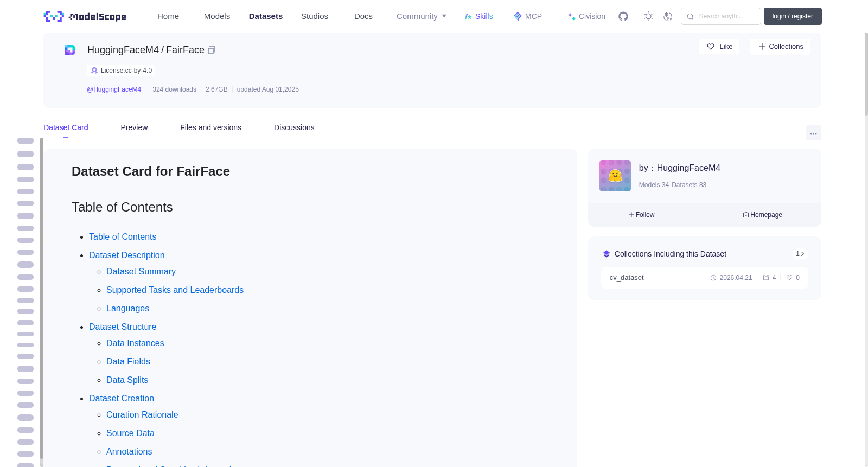Open the @HuggingFaceM4 profile link

(114, 89)
